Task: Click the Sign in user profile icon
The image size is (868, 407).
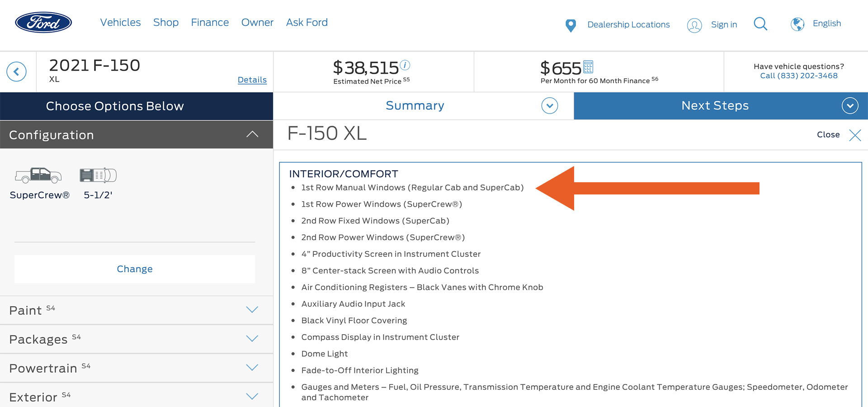Action: pos(694,25)
